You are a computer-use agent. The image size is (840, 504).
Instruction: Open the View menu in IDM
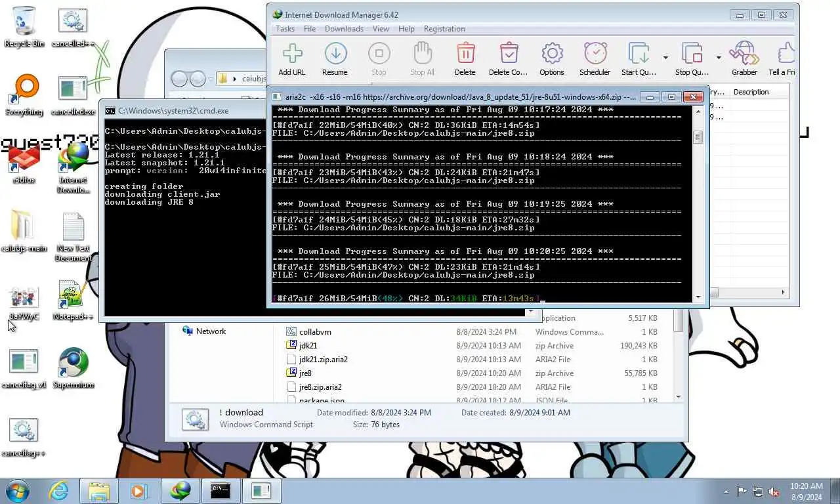tap(381, 29)
